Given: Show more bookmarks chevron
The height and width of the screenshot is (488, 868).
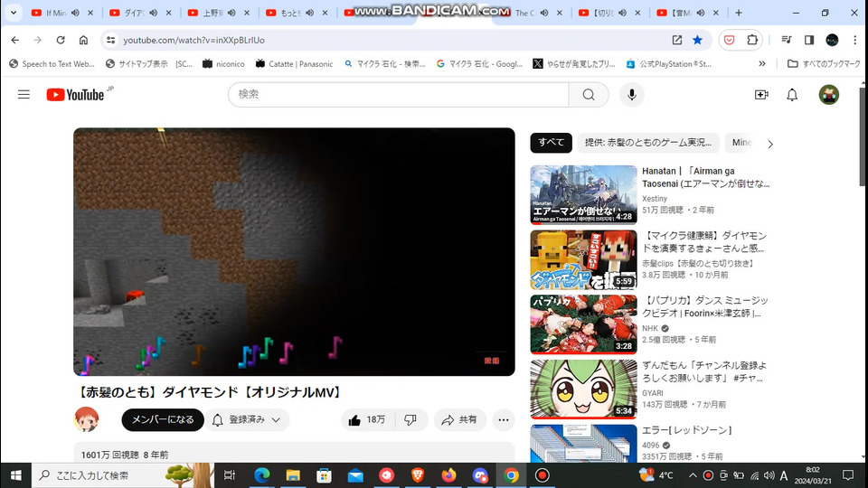Looking at the screenshot, I should coord(762,63).
